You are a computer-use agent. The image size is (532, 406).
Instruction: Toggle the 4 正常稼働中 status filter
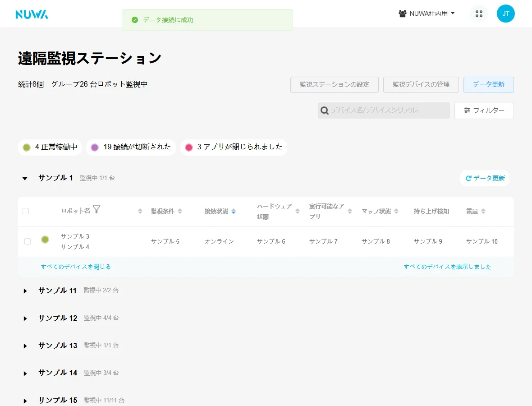(50, 147)
